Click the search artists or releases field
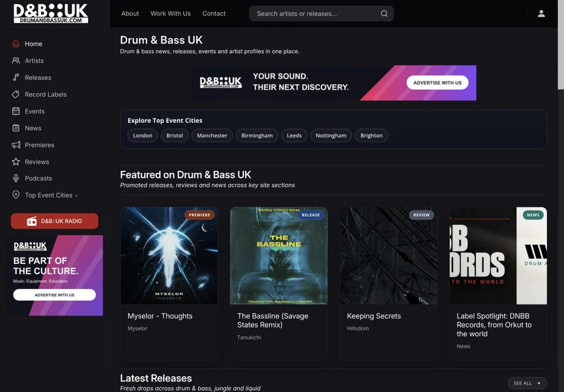The width and height of the screenshot is (564, 392). [x=321, y=14]
